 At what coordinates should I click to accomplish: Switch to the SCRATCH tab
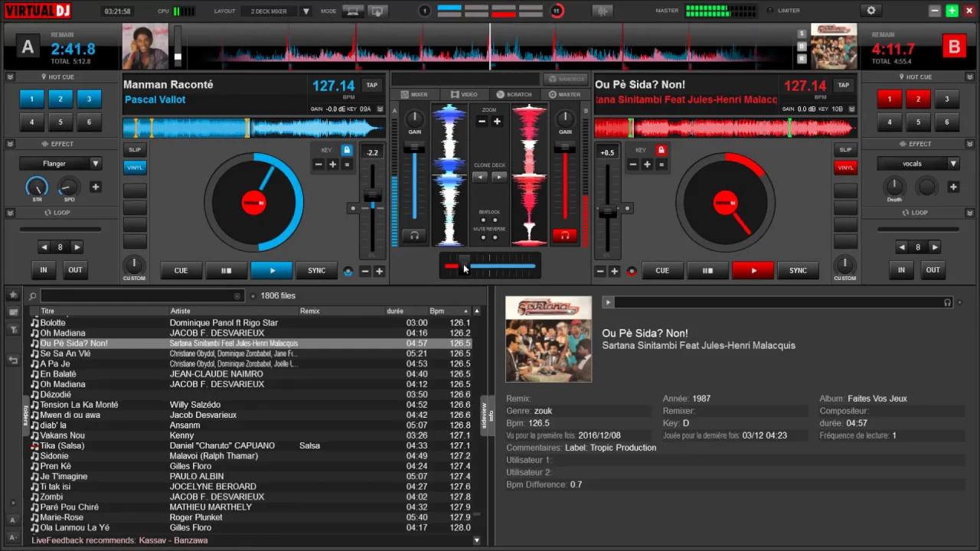tap(514, 94)
